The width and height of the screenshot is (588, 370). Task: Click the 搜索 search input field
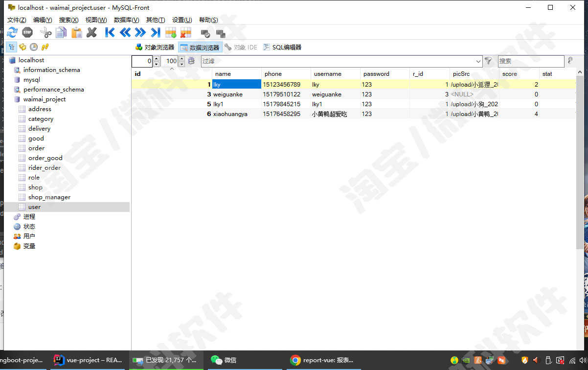point(531,61)
